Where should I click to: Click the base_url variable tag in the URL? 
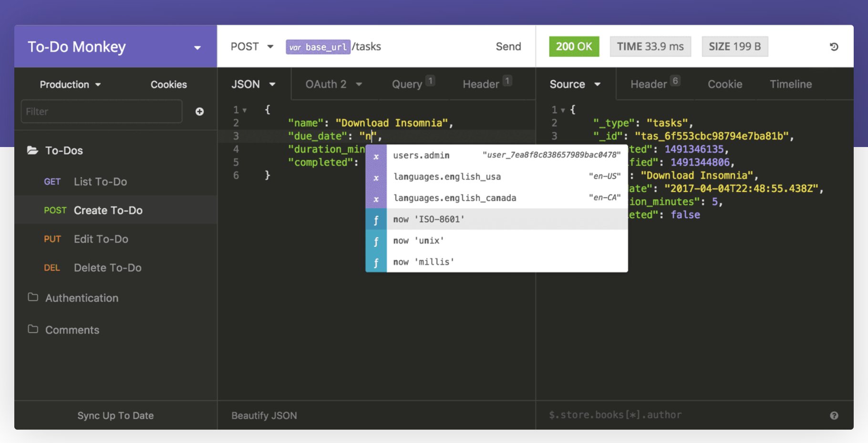point(317,46)
